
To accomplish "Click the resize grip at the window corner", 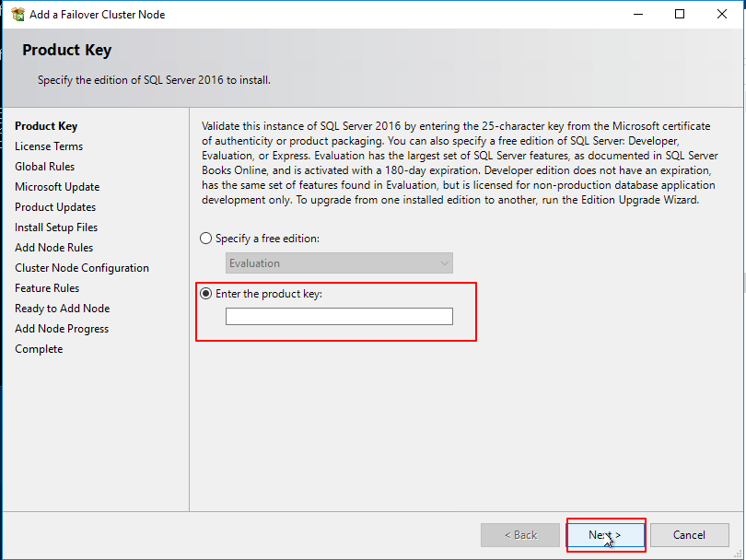I will (x=738, y=554).
